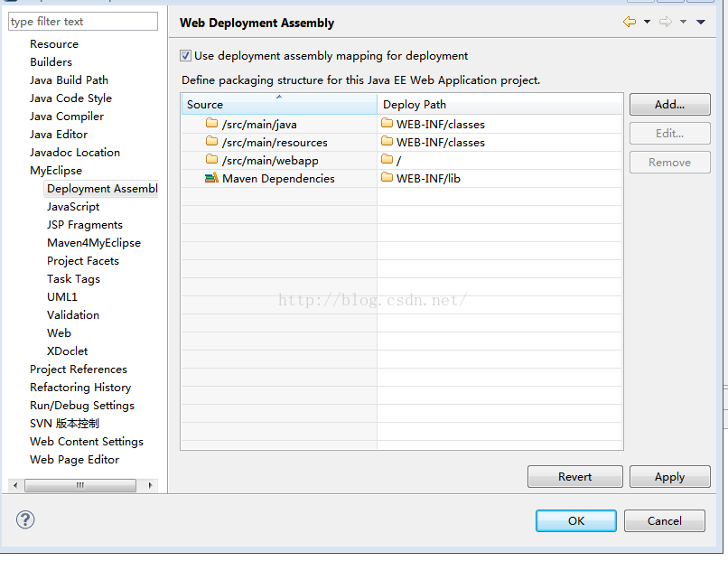728x580 pixels.
Task: Open Refactoring History item
Action: point(80,388)
